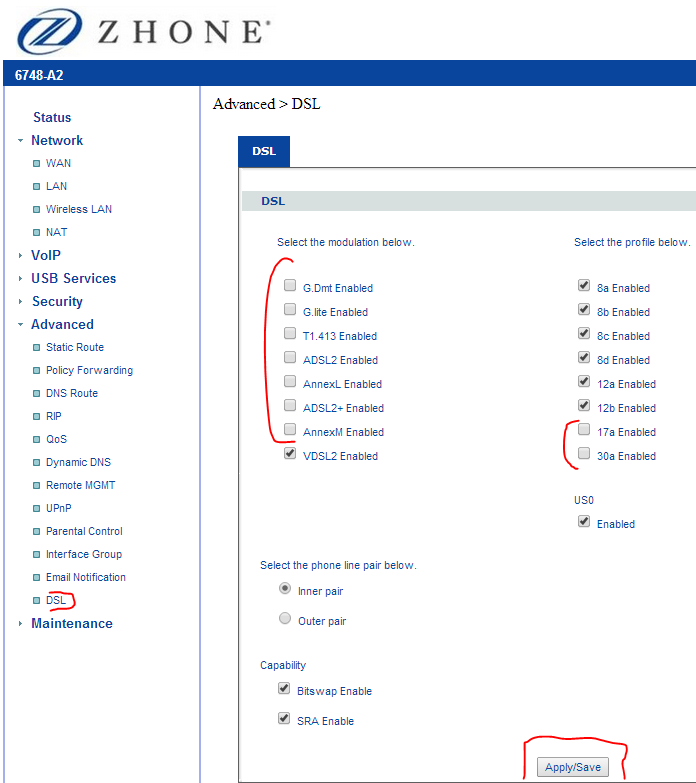Select the Outer pair radio button
Viewport: 696px width, 783px height.
tap(285, 619)
